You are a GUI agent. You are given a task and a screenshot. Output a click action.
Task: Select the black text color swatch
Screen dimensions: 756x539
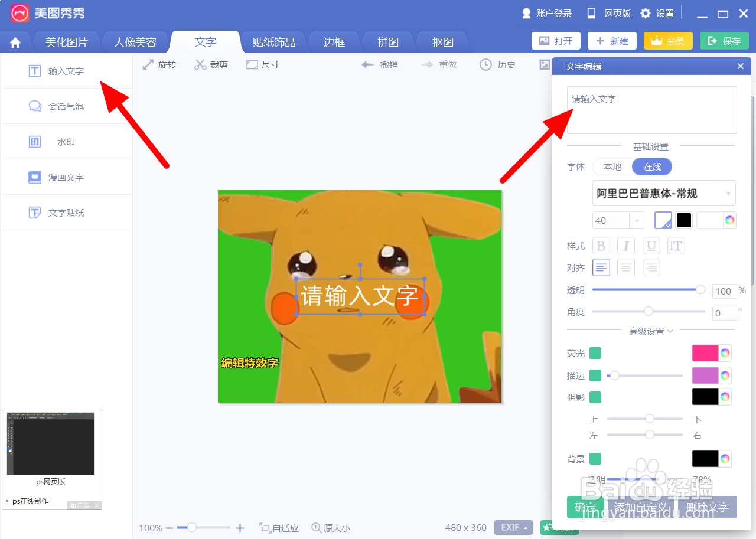(x=684, y=220)
